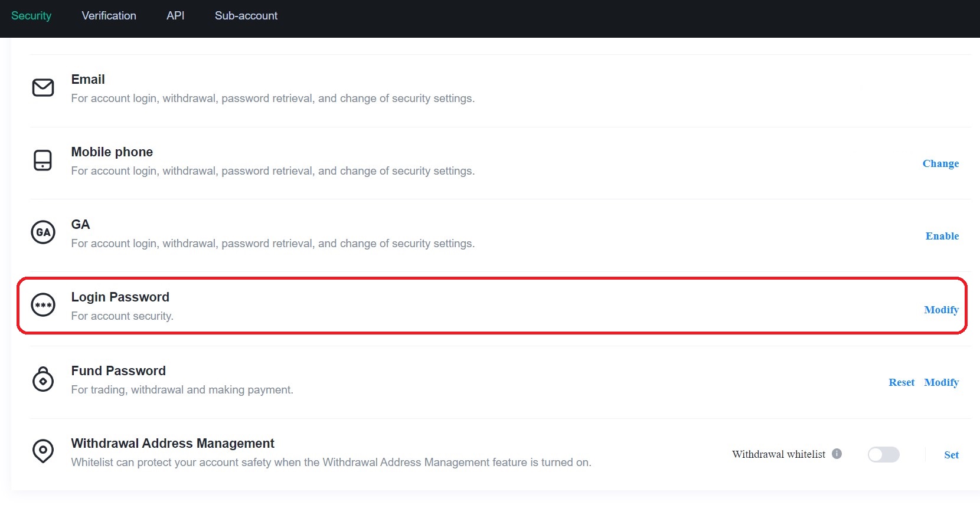The height and width of the screenshot is (505, 980).
Task: Click the Fund Password lock icon
Action: pos(43,379)
